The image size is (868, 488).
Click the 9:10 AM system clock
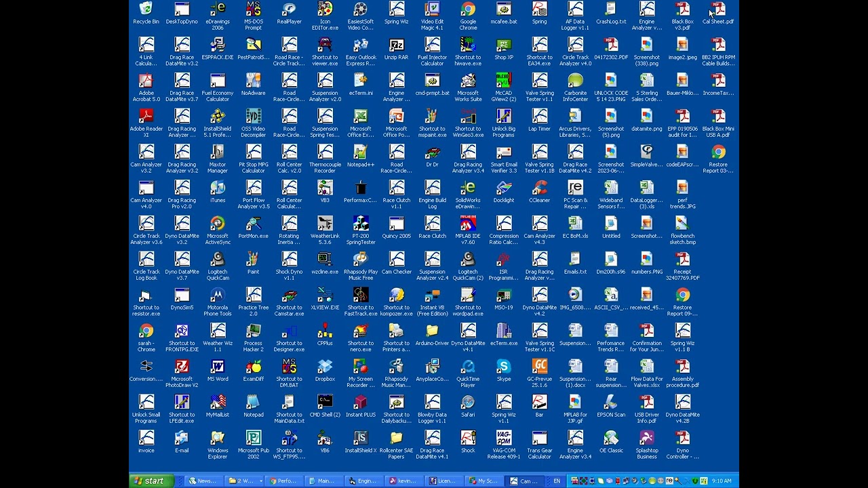pos(722,481)
